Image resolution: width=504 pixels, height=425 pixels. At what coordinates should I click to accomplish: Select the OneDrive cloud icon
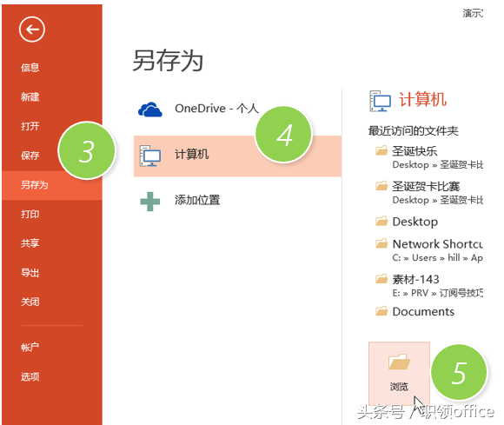click(149, 110)
